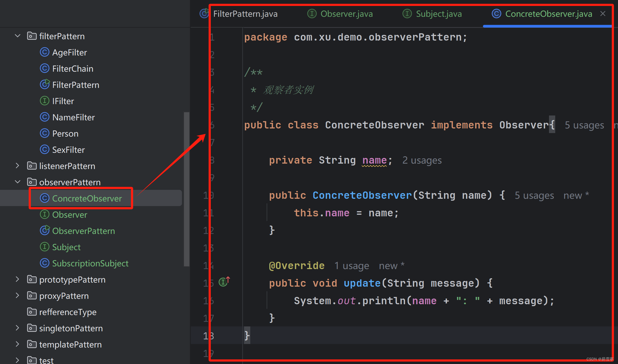Select ObserverPattern in the project tree
This screenshot has height=364, width=618.
pyautogui.click(x=84, y=231)
